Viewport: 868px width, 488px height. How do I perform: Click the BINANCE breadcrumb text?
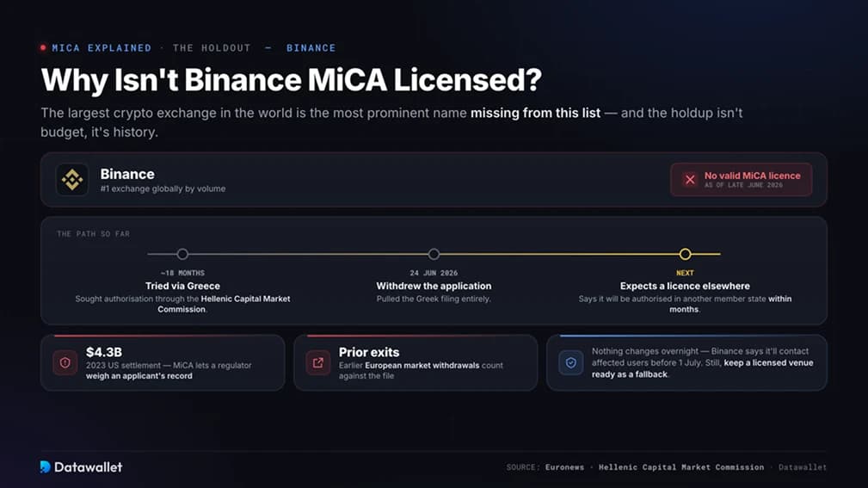(311, 48)
